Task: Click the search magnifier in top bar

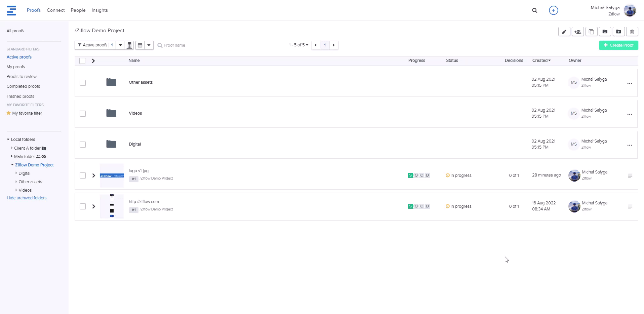Action: [534, 10]
